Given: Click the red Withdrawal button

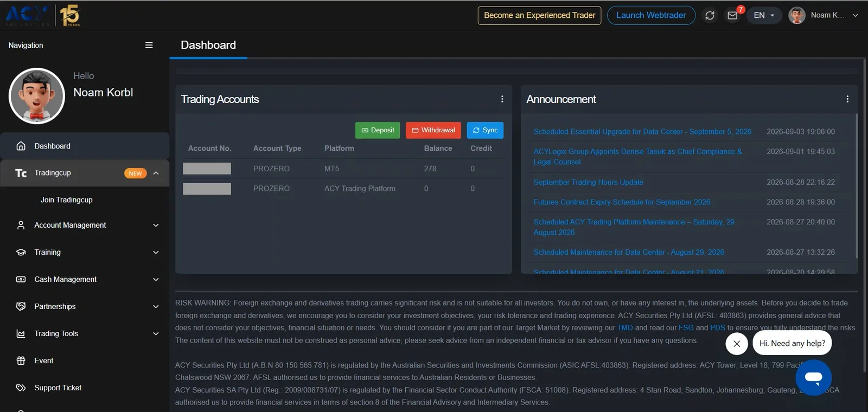Looking at the screenshot, I should tap(433, 130).
